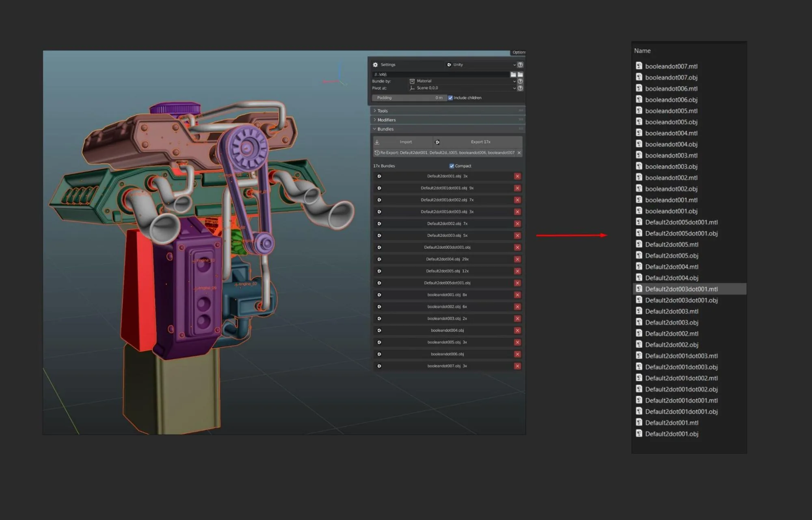Open the Options tab at viewport corner
Image resolution: width=812 pixels, height=520 pixels.
[x=518, y=52]
